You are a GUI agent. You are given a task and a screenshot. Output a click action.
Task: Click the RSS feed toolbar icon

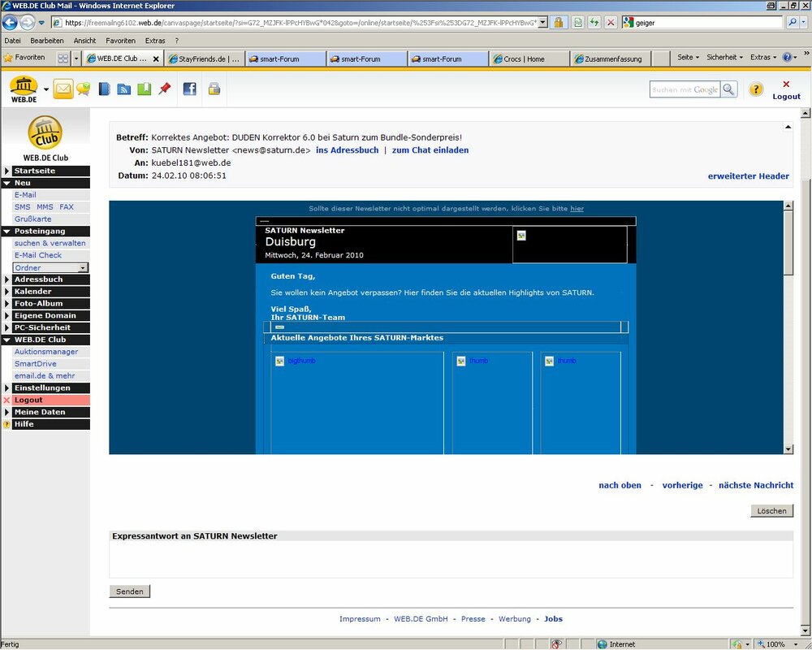click(124, 89)
